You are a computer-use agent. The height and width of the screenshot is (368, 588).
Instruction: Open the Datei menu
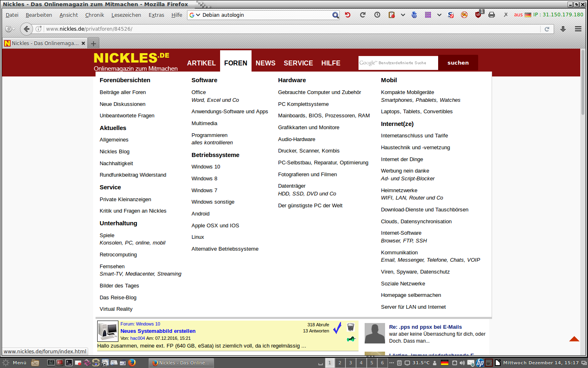[x=12, y=15]
